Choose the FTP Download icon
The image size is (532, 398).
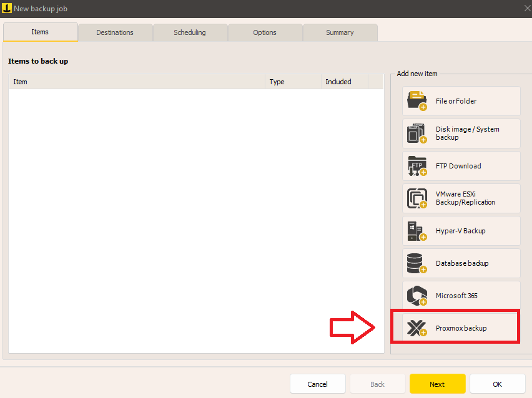pyautogui.click(x=416, y=166)
